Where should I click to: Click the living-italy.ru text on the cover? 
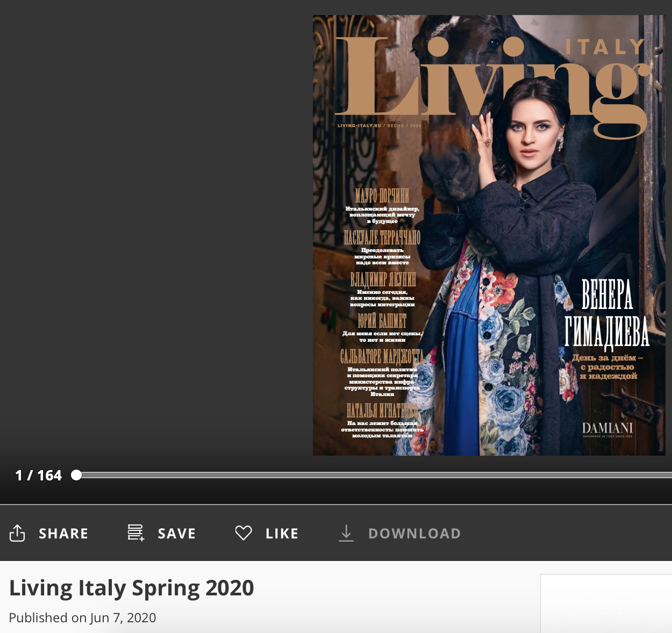[x=359, y=126]
